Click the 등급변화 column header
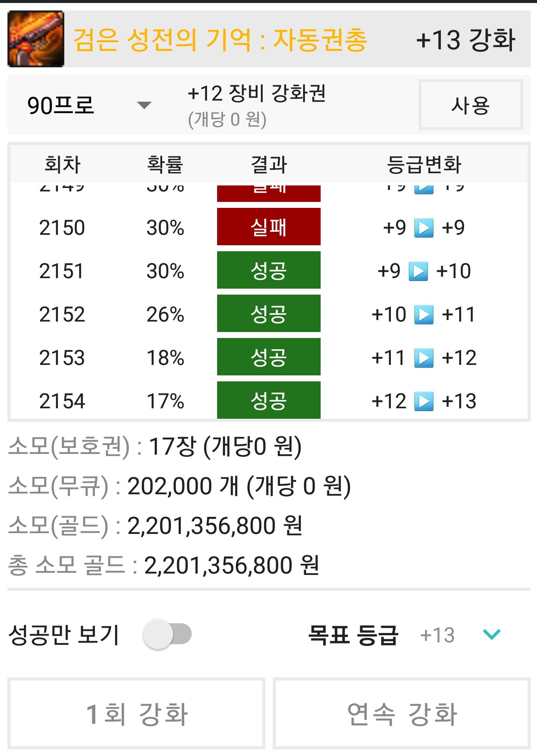The width and height of the screenshot is (537, 756). [x=424, y=164]
